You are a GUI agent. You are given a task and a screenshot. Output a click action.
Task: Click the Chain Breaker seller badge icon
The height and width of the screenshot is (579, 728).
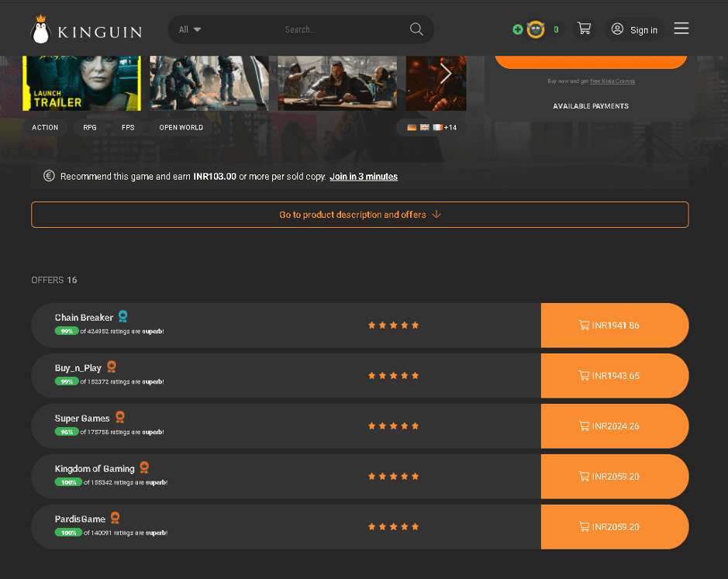pyautogui.click(x=122, y=316)
